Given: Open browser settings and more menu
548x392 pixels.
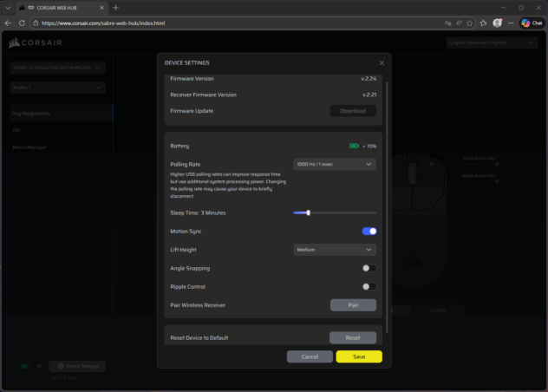Looking at the screenshot, I should tap(511, 23).
